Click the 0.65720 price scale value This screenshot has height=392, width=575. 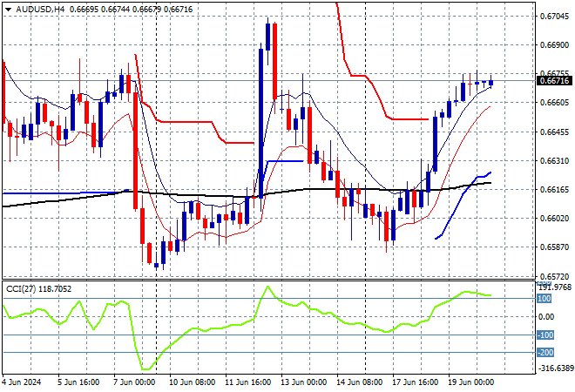point(554,276)
